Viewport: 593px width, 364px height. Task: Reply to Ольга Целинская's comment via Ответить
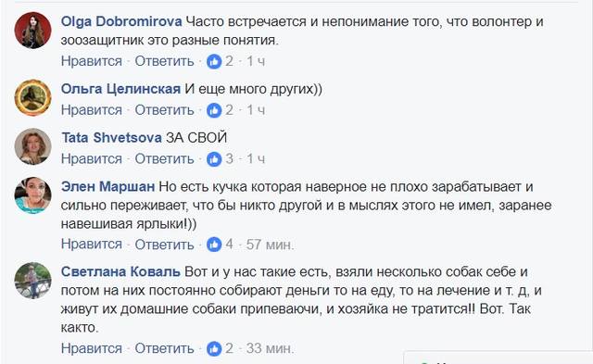164,110
